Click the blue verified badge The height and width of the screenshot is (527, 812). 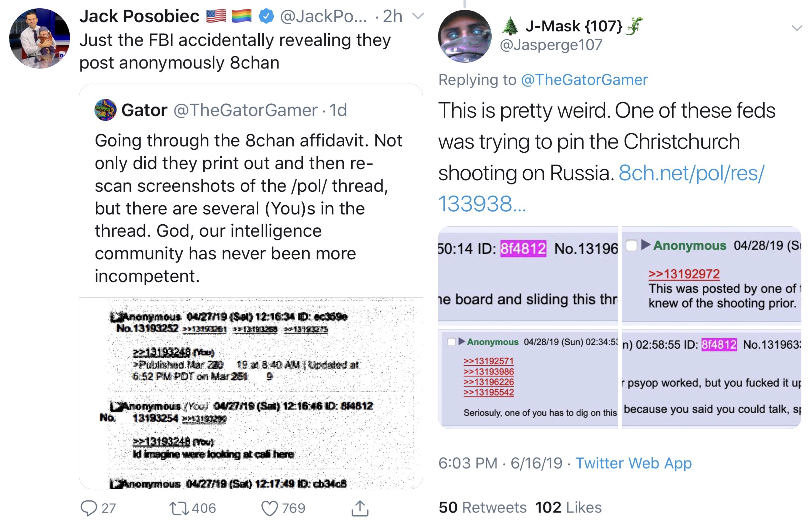tap(266, 16)
